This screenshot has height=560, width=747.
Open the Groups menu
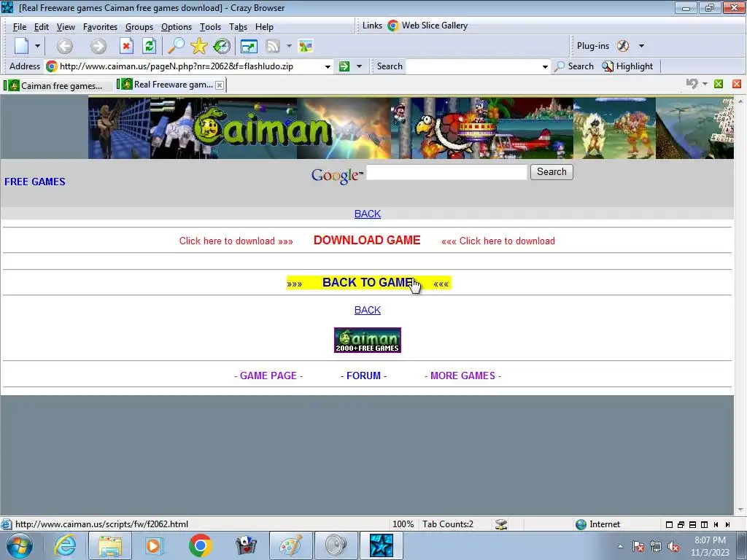139,27
